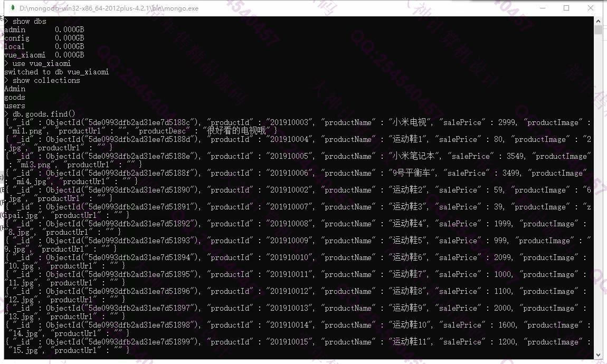Click the 'config' database row
607x364 pixels.
(44, 39)
